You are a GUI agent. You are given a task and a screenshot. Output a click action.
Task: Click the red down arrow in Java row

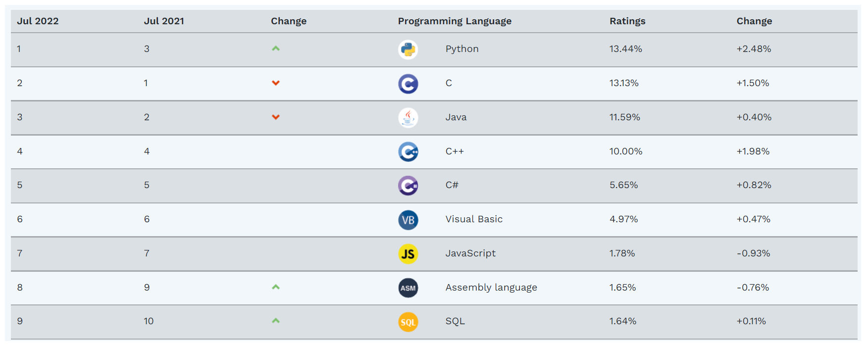click(x=276, y=117)
